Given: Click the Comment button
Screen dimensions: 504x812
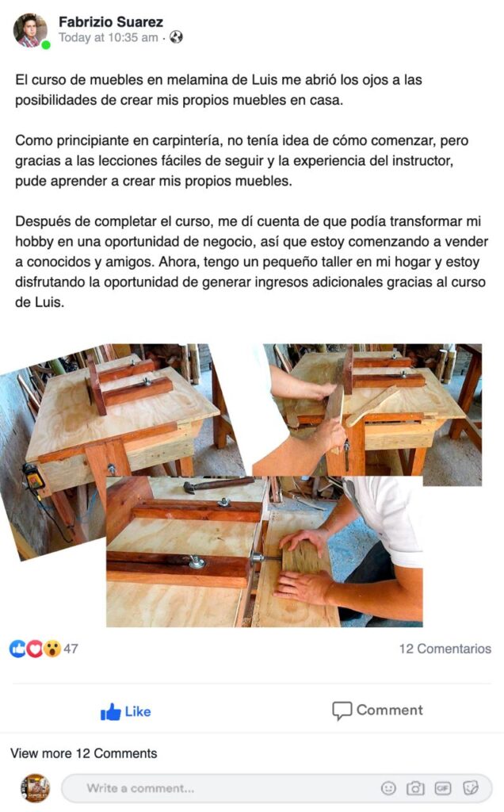Looking at the screenshot, I should click(x=378, y=710).
